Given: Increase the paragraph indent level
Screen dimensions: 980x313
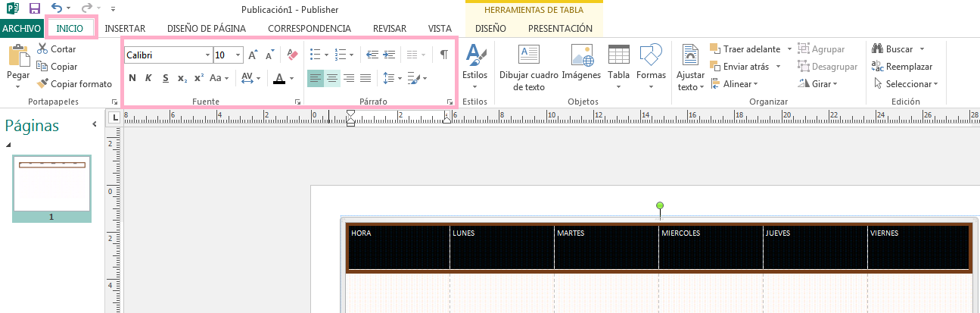Looking at the screenshot, I should coord(389,55).
